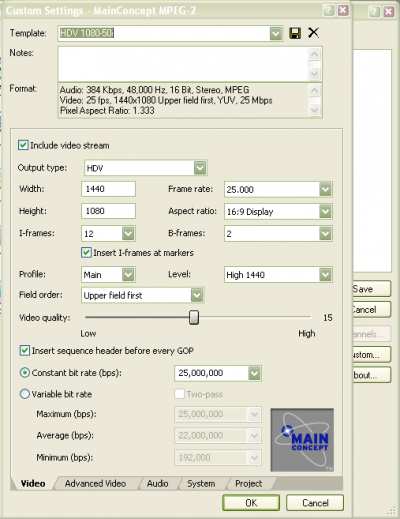Open the Field order dropdown

point(197,295)
